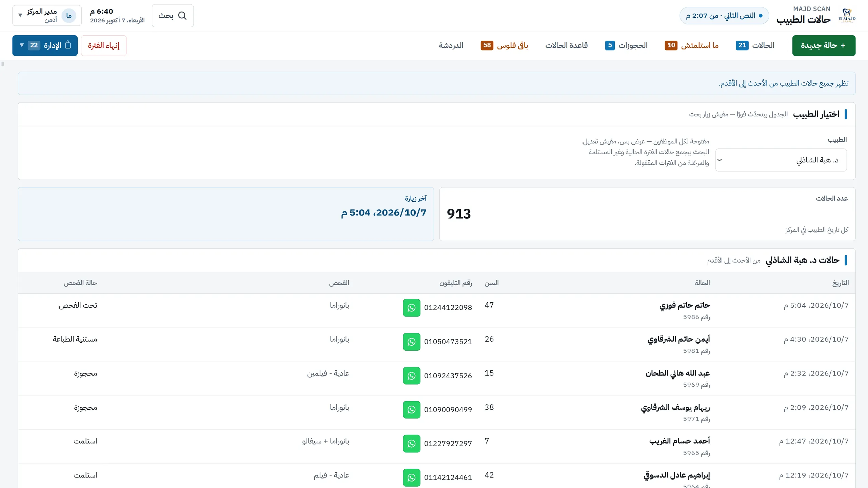
Task: Click date 7/10/2026، 4:30 م
Action: 816,339
